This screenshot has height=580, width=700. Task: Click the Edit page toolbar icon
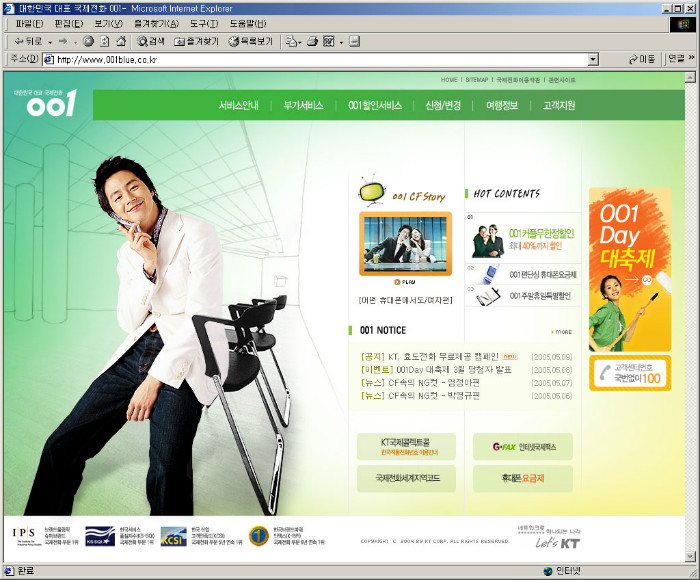pos(329,42)
